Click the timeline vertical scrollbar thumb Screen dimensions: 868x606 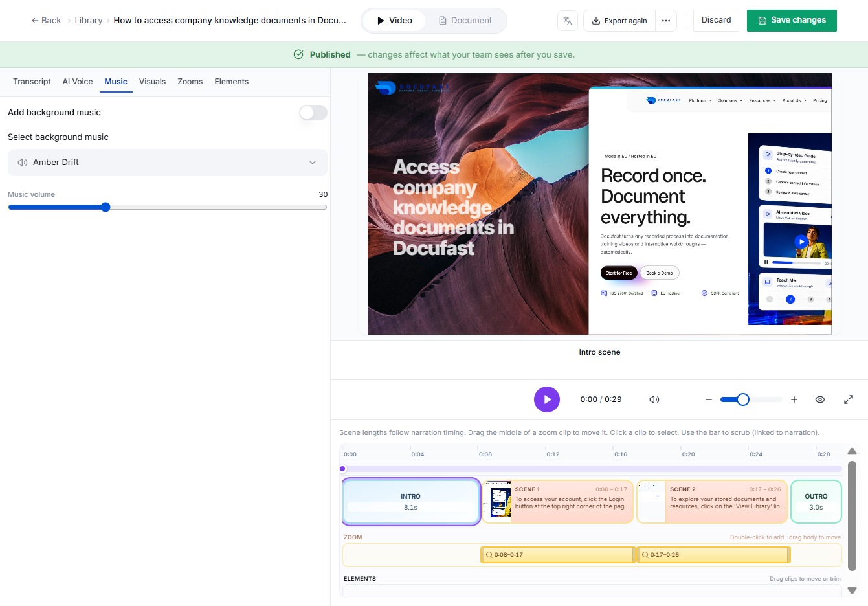(852, 516)
